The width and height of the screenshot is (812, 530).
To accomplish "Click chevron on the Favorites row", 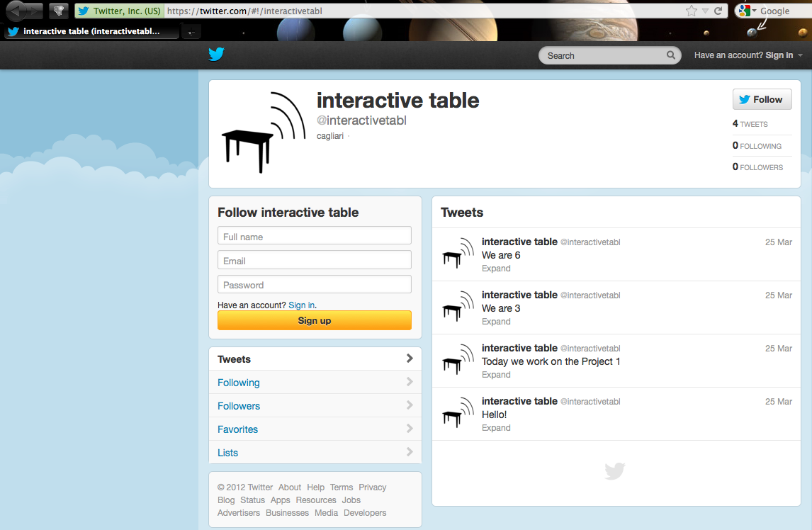I will (409, 429).
